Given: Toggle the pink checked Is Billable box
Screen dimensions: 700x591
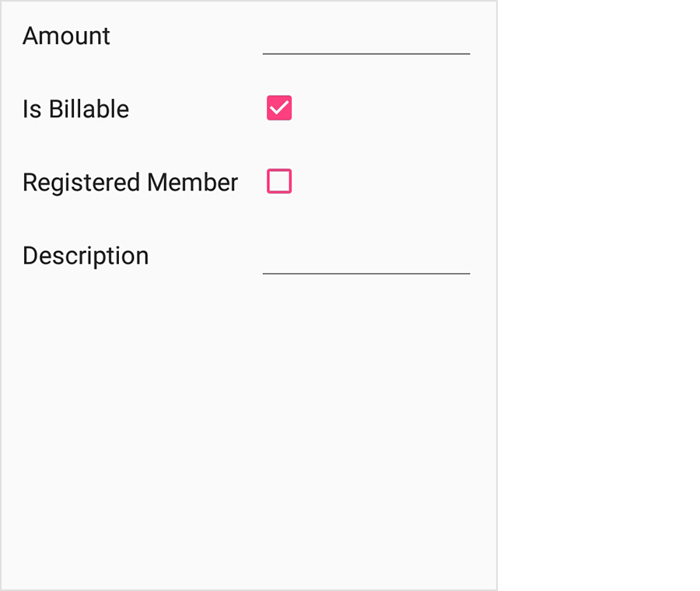Looking at the screenshot, I should (x=279, y=108).
